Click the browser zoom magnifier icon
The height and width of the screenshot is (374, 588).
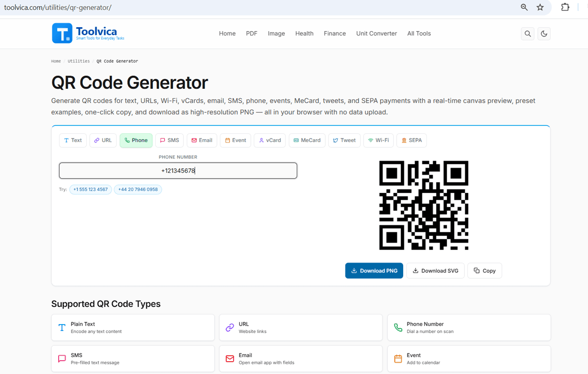524,7
